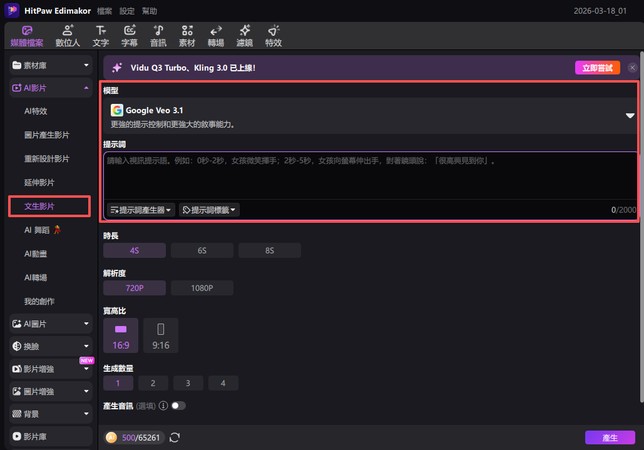Open the 轉場 transitions icon

click(x=216, y=31)
